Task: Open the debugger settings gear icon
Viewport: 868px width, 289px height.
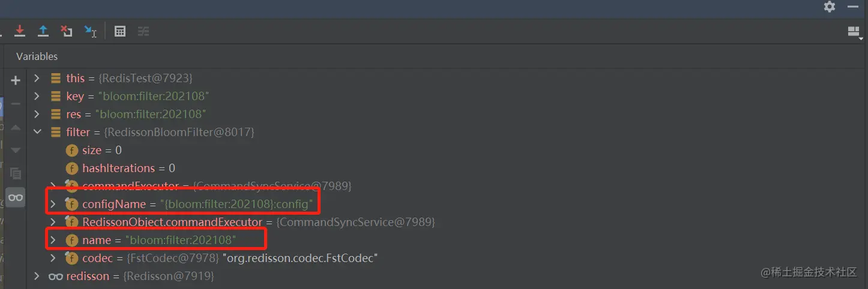Action: pyautogui.click(x=830, y=7)
